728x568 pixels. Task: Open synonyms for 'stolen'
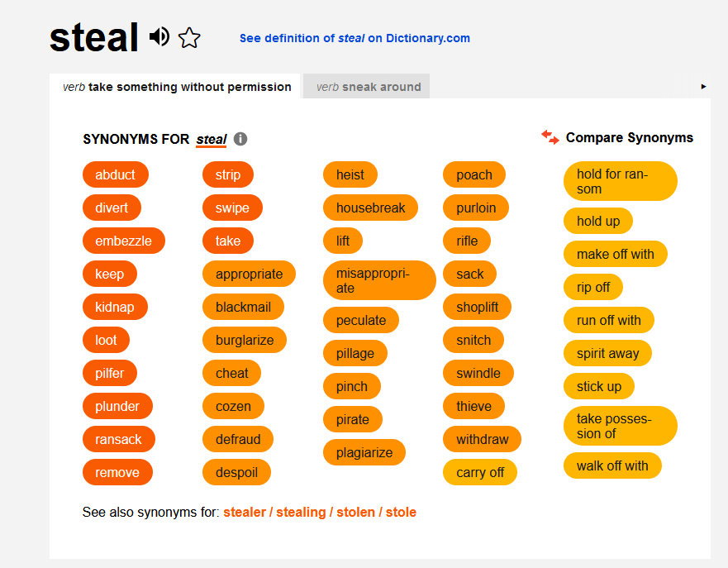[x=355, y=513]
